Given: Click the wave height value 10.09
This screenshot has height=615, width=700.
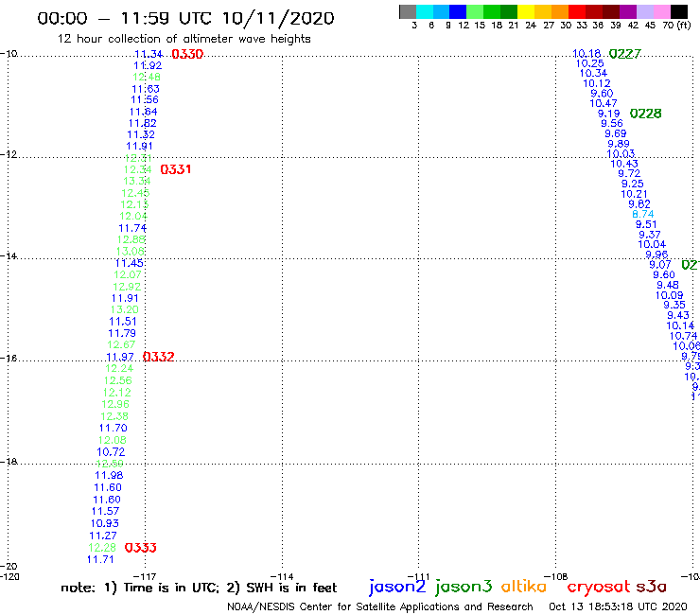Looking at the screenshot, I should coord(669,295).
